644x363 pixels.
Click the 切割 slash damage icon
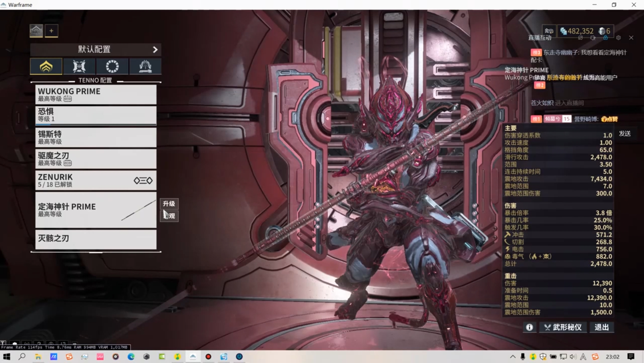pos(508,242)
